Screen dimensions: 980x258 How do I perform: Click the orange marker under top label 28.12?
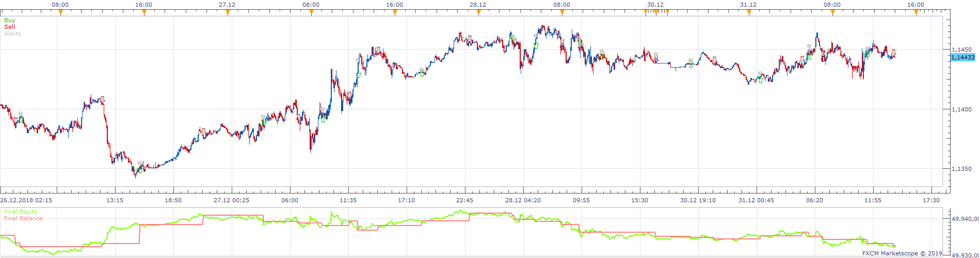point(478,13)
